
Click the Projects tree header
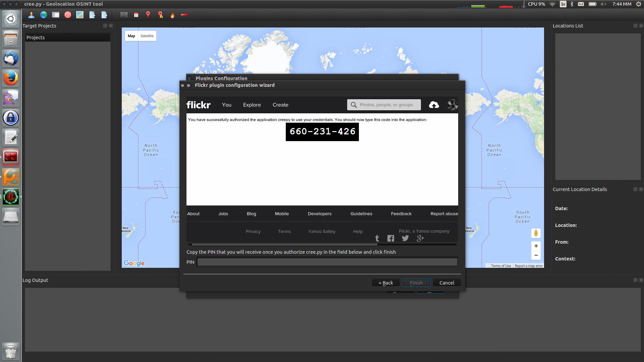point(68,38)
